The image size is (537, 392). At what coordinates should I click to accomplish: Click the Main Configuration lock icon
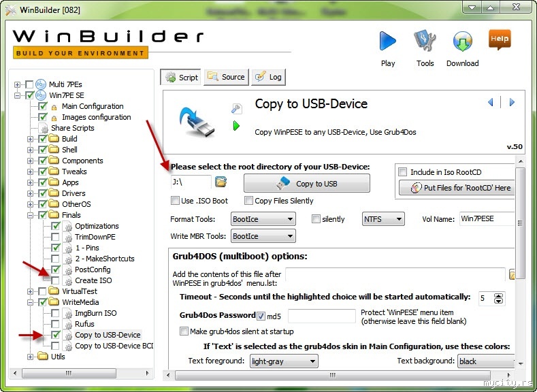(54, 107)
